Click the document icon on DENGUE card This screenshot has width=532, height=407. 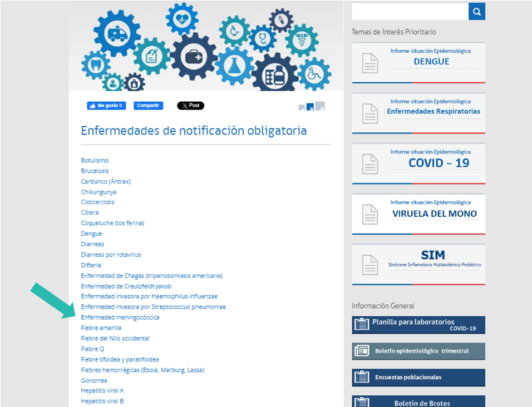(370, 63)
